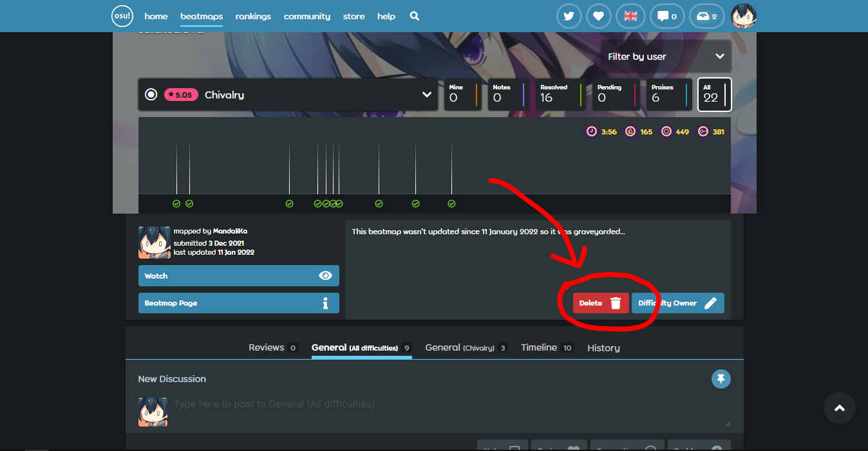Toggle the Watch eye icon
Viewport: 868px width, 451px height.
(325, 276)
